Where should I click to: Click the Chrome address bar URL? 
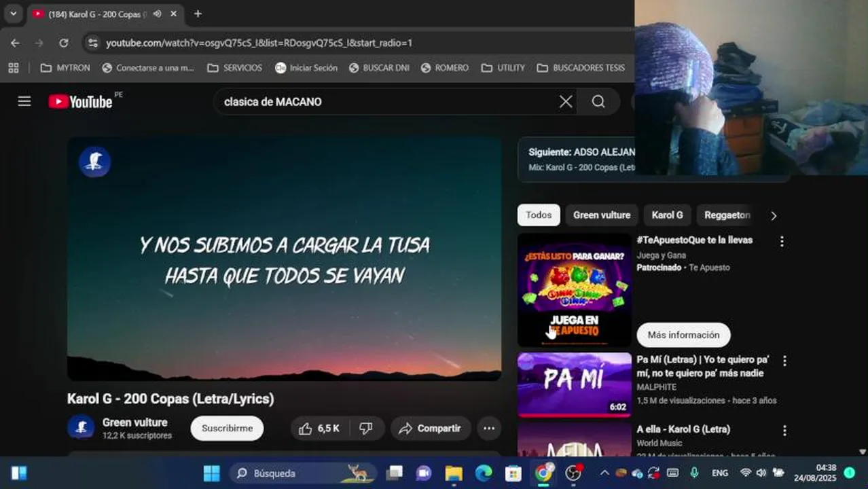pos(259,43)
